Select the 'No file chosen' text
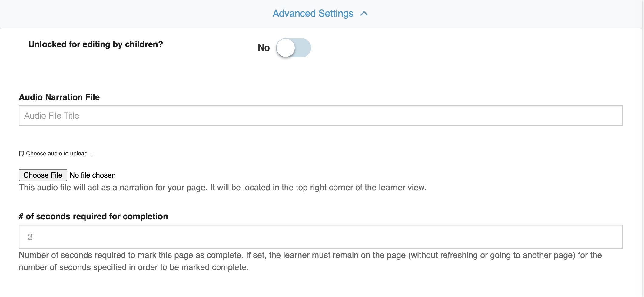The width and height of the screenshot is (644, 297). [92, 175]
